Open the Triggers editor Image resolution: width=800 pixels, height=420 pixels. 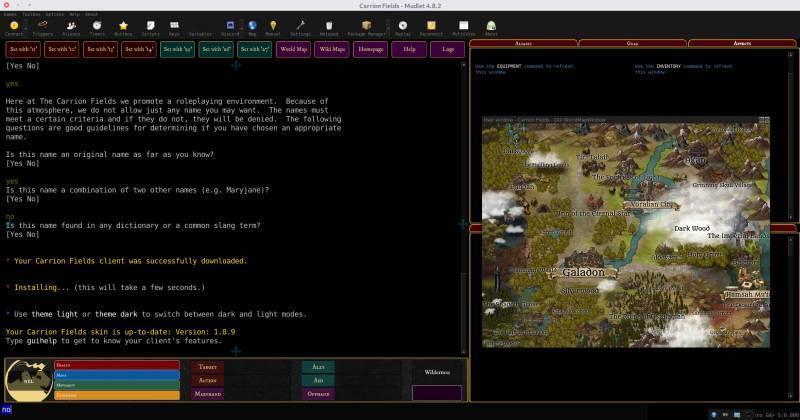pos(43,27)
